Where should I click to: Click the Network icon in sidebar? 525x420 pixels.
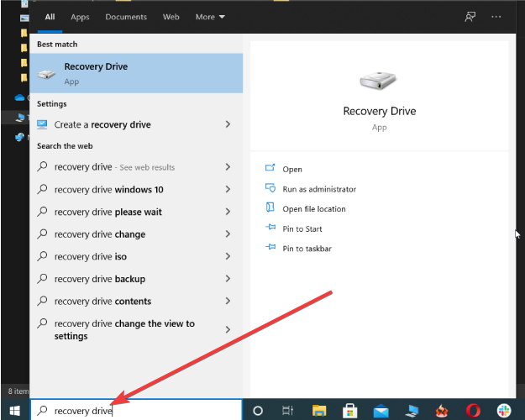(19, 137)
